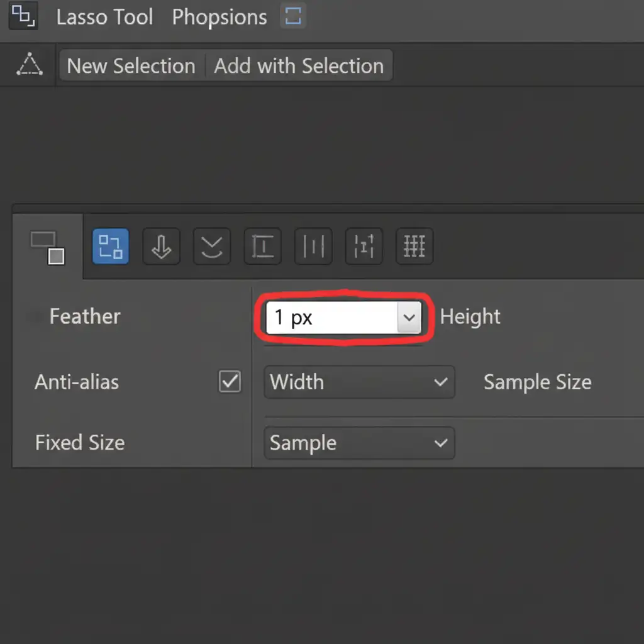Choose the New Selection button

pos(131,65)
